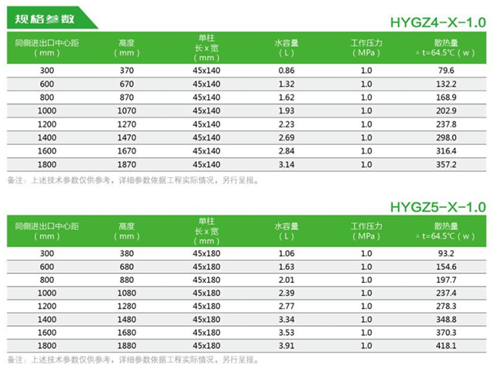
Task: Click the 同侧进出口中心距 header in first table
Action: [x=47, y=48]
